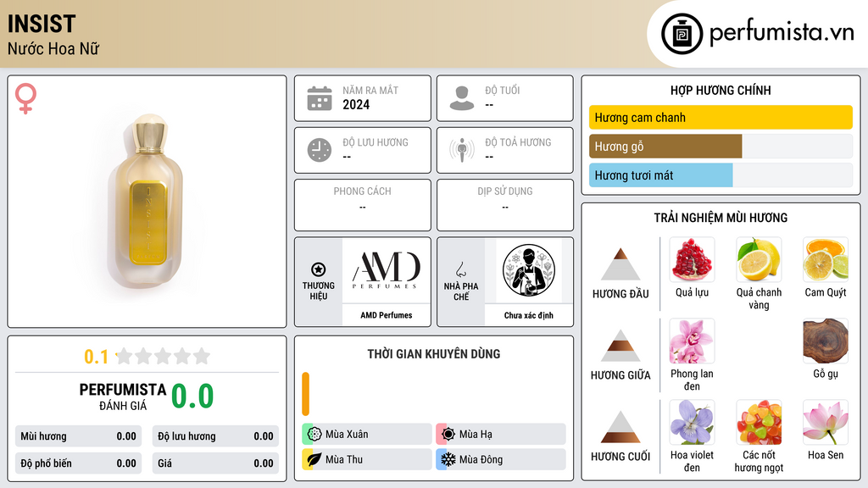This screenshot has width=868, height=488.
Task: Click the Độ lưu hương 0.00 score row
Action: (x=215, y=436)
